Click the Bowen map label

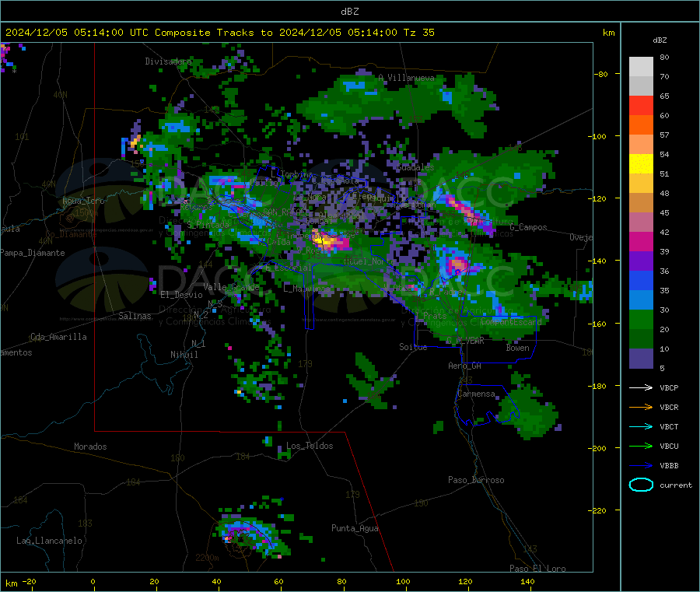click(x=517, y=348)
